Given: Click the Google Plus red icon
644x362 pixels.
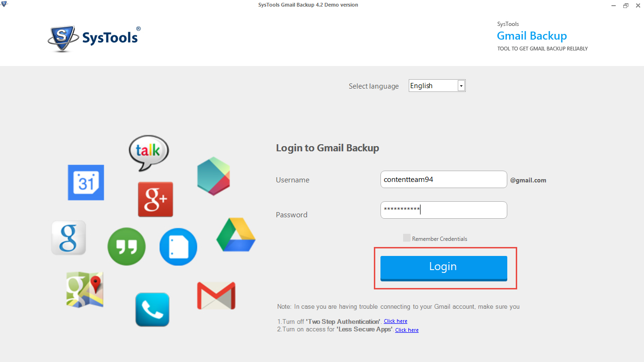Looking at the screenshot, I should (156, 199).
